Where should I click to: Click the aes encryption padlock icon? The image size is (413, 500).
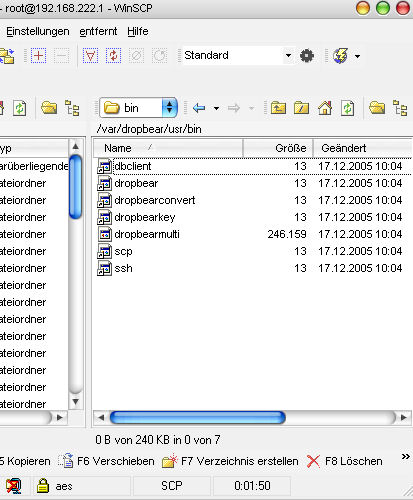coord(43,486)
